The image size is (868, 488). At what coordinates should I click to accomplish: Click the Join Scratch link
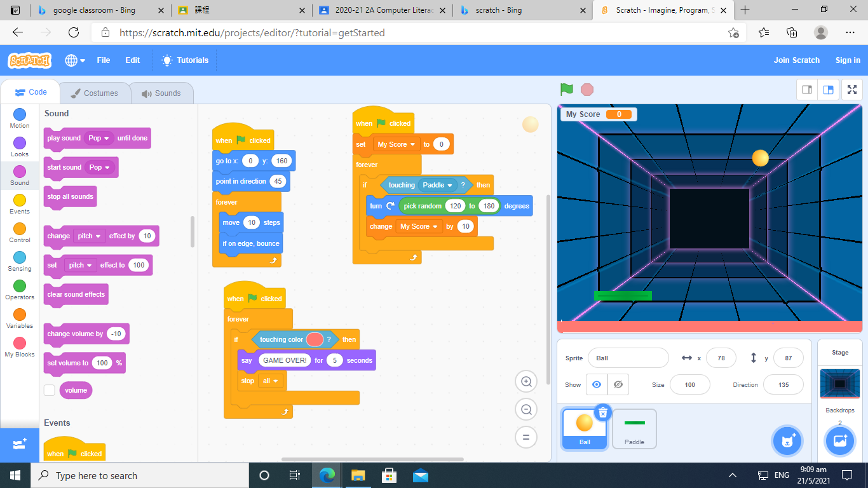[796, 60]
